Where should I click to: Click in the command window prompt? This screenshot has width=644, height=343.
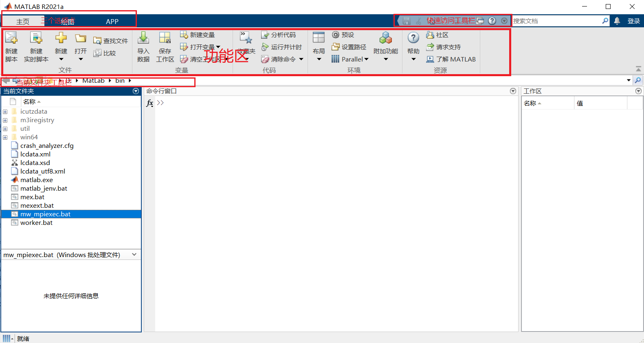tap(336, 103)
